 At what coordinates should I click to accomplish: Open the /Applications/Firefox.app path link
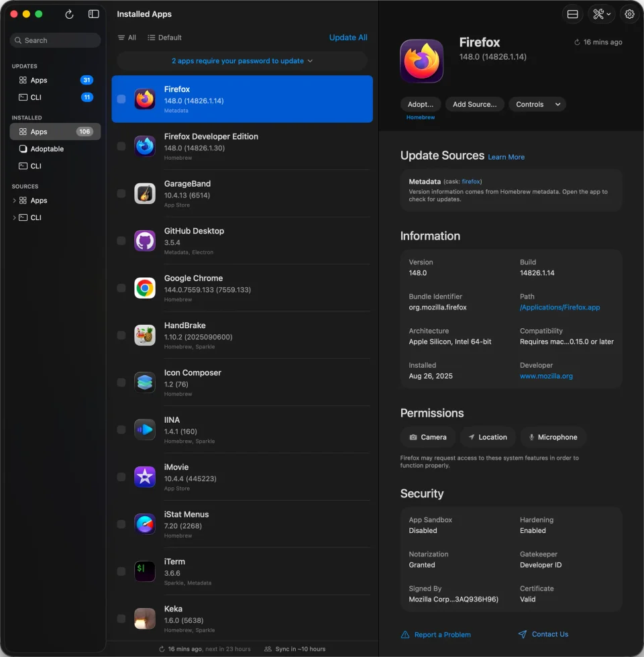tap(559, 307)
